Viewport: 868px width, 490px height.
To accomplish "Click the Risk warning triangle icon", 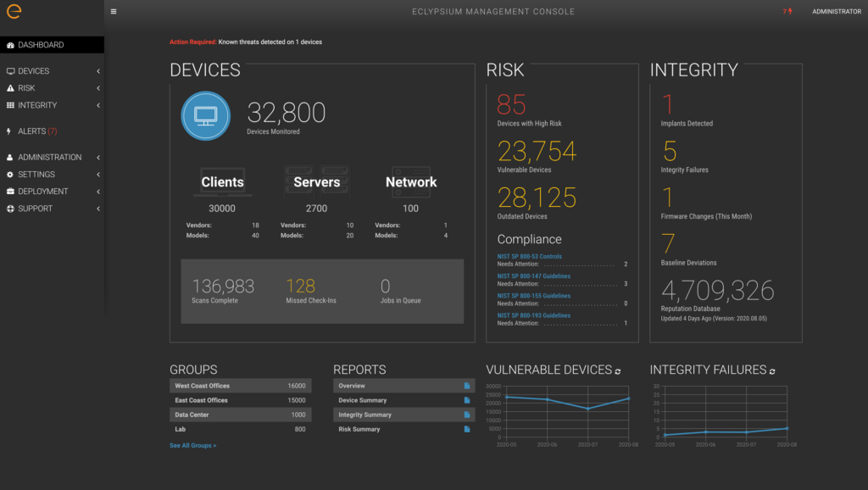I will [10, 88].
